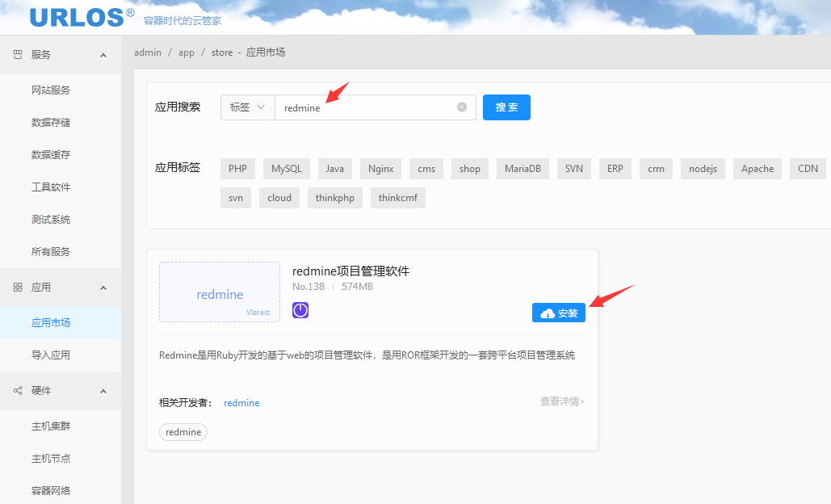Click admin in the breadcrumb
The height and width of the screenshot is (504, 831).
[x=147, y=52]
